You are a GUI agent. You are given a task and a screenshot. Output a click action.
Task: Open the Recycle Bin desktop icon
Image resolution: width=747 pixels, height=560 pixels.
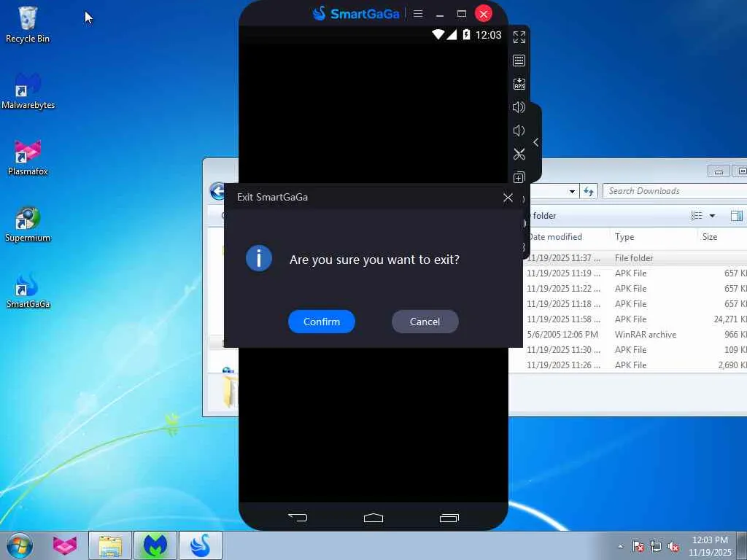pyautogui.click(x=28, y=25)
